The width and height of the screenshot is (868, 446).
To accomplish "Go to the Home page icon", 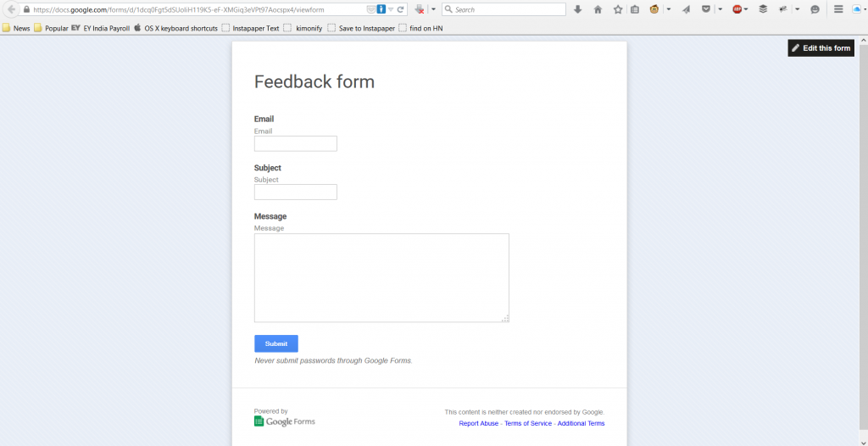I will pyautogui.click(x=598, y=9).
